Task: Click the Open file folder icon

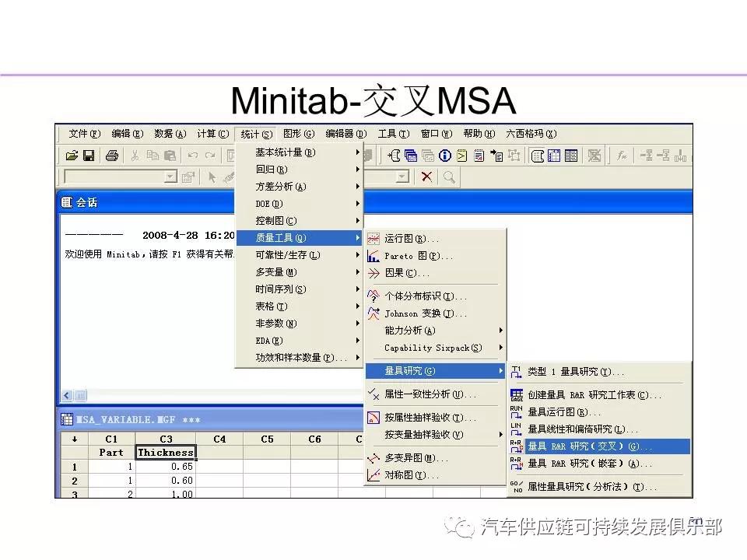Action: (x=72, y=156)
